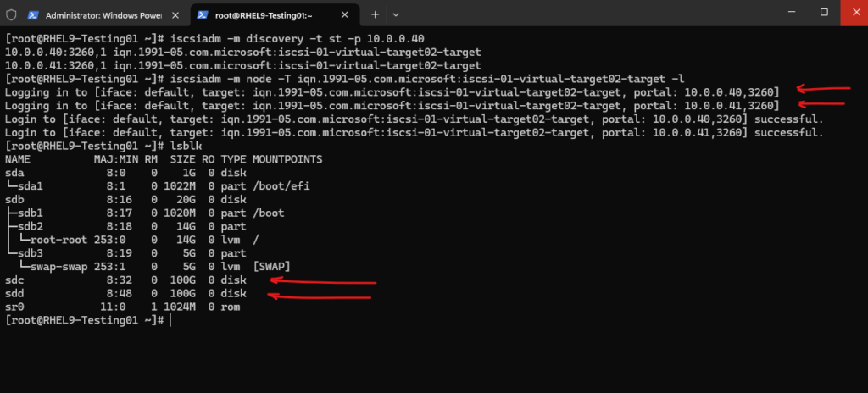Viewport: 868px width, 393px height.
Task: Maximize the terminal window
Action: click(824, 12)
